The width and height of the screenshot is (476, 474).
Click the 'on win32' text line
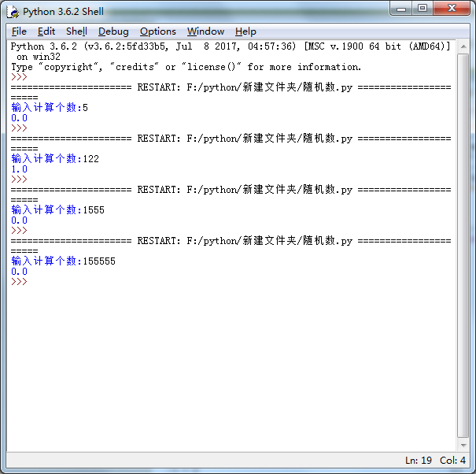[39, 57]
